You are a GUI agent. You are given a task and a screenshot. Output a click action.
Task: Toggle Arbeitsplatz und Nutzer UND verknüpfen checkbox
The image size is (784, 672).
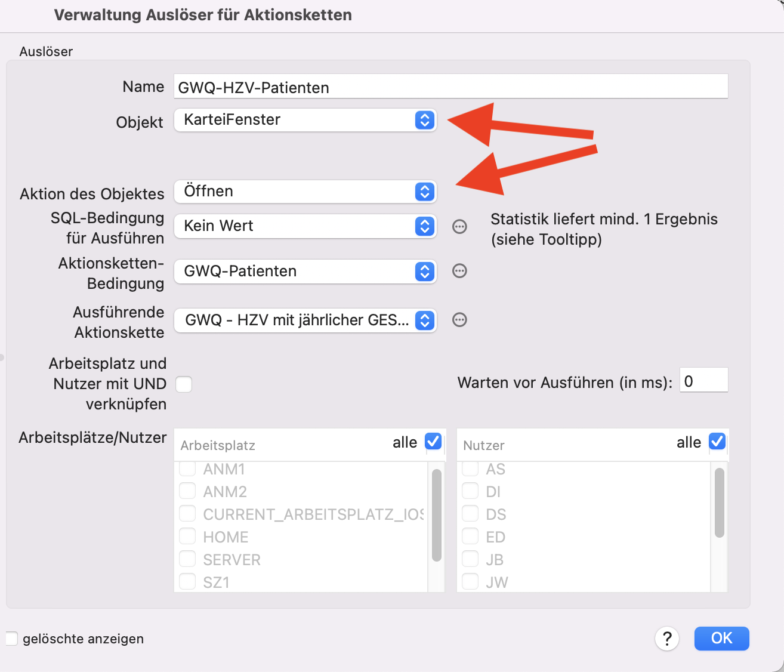[x=184, y=384]
